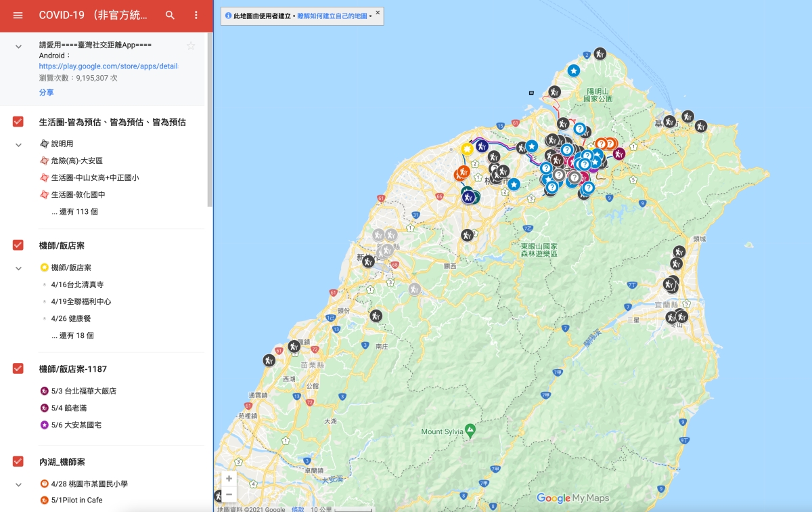The image size is (812, 512).
Task: Open the hamburger menu in the header
Action: click(x=18, y=15)
